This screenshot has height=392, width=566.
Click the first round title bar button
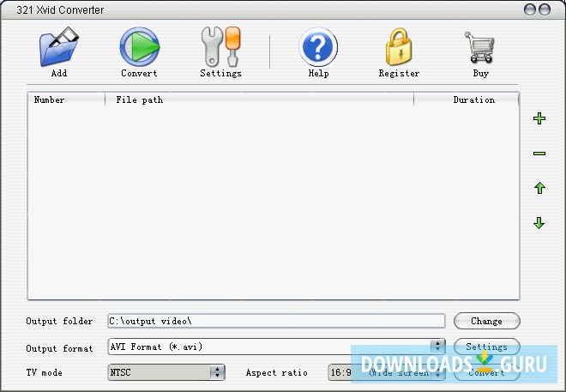pyautogui.click(x=530, y=9)
